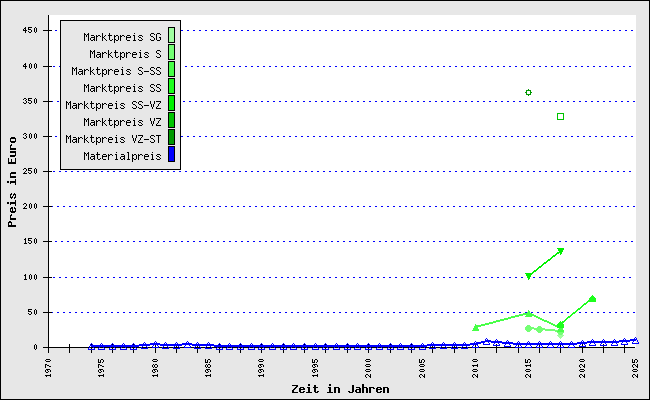Click the x-axis year label 1990
650x400 pixels.
tap(261, 368)
